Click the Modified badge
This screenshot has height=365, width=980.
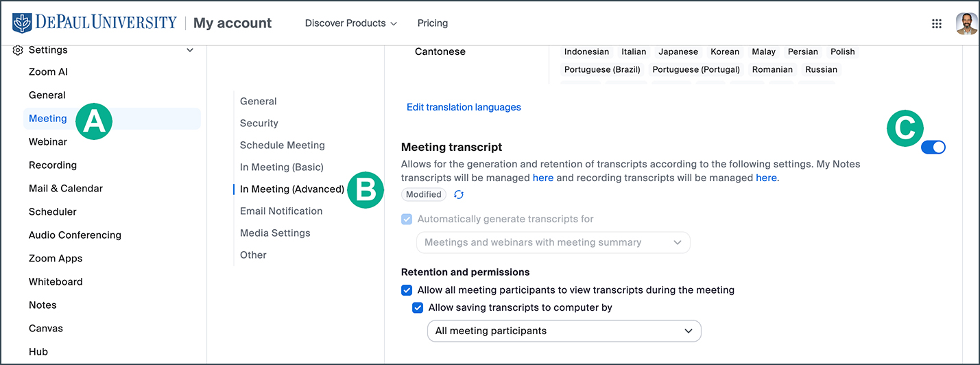click(x=424, y=194)
